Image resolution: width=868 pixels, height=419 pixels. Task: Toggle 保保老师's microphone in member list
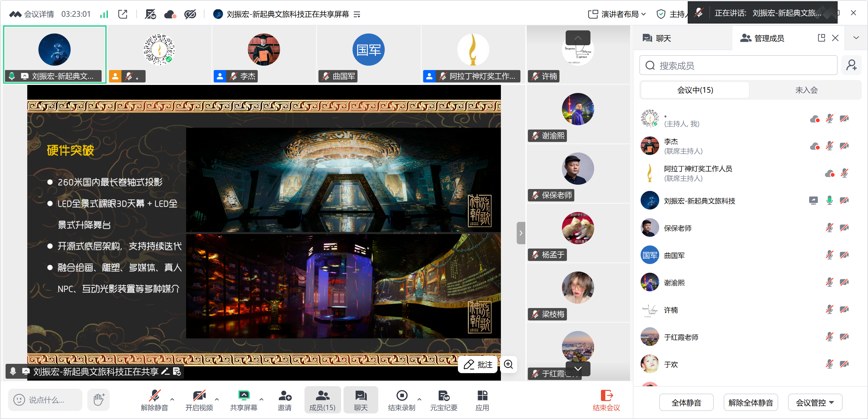(829, 228)
